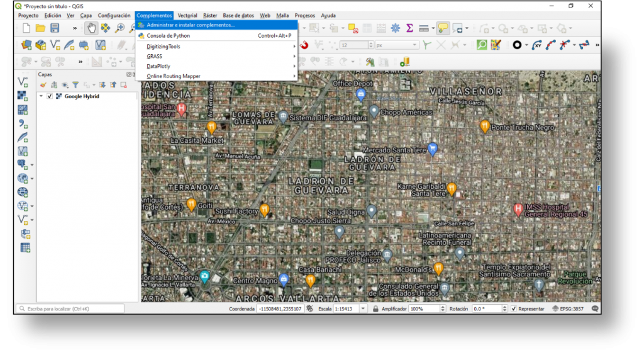Screen dimensions: 644x357
Task: Open the OpenStreetMap map-with-brush plugin icon
Action: click(x=496, y=45)
